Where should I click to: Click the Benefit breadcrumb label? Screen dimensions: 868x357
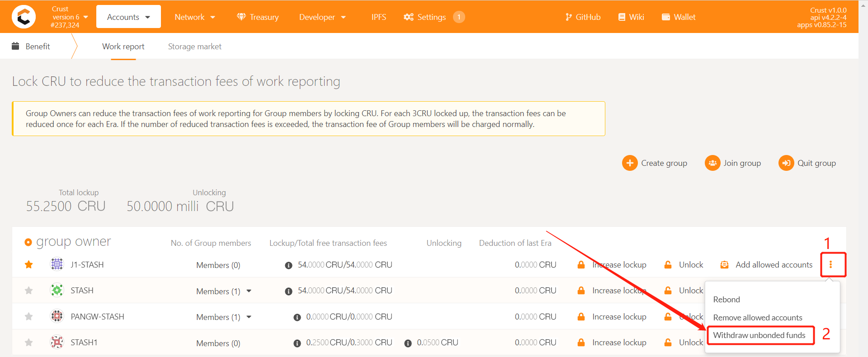(x=38, y=47)
